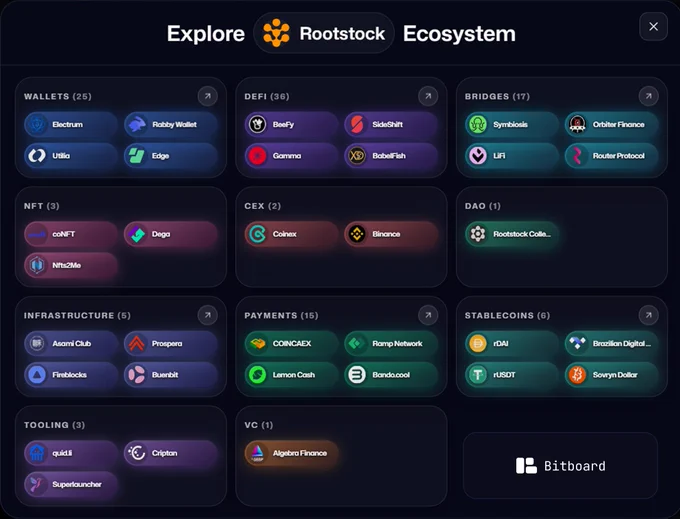This screenshot has height=519, width=680.
Task: Select Rabby Wallet rabbit icon
Action: pos(137,124)
